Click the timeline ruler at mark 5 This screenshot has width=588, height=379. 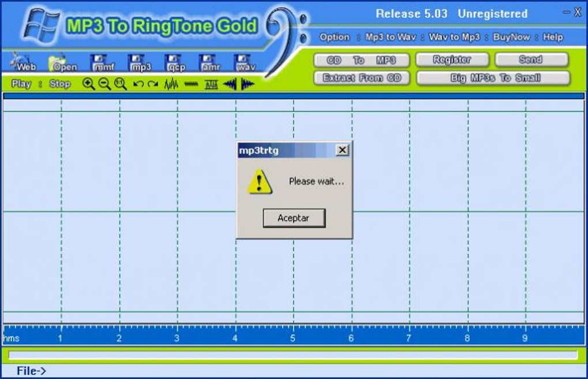292,338
